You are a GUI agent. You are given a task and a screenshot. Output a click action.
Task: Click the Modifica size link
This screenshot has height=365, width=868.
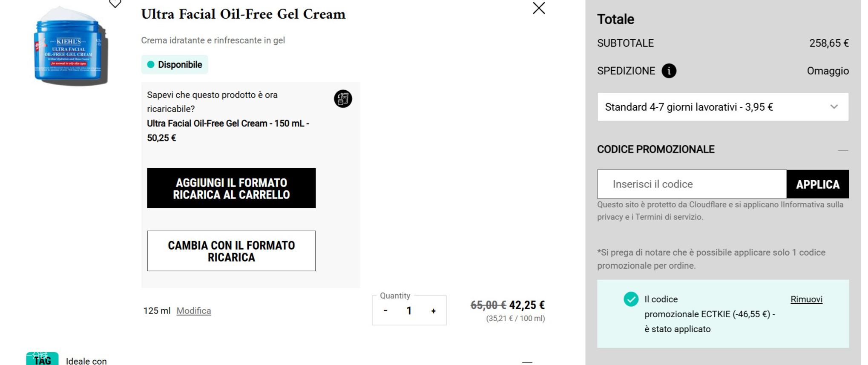pos(194,311)
